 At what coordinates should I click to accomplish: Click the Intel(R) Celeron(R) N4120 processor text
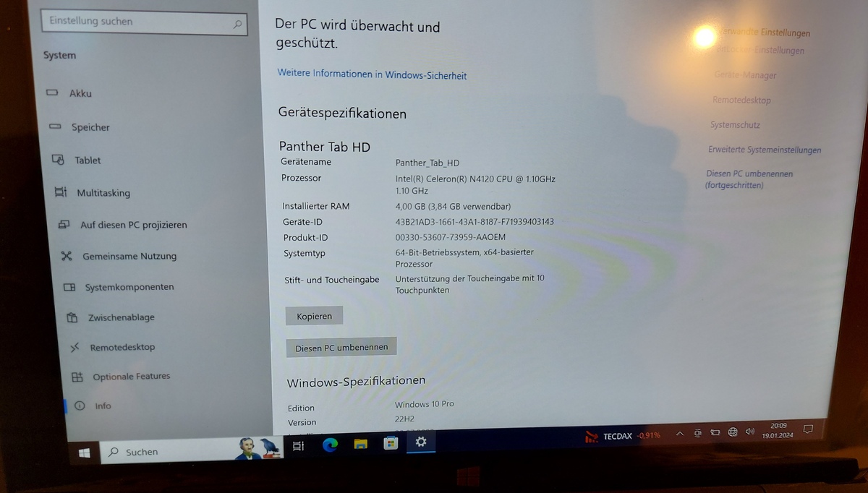click(475, 184)
